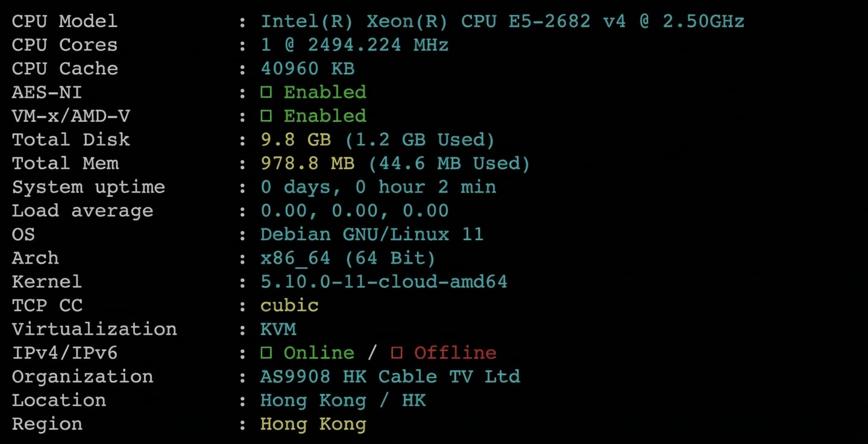Click the 978.8 MB total memory value
Image resolution: width=868 pixels, height=444 pixels.
307,163
